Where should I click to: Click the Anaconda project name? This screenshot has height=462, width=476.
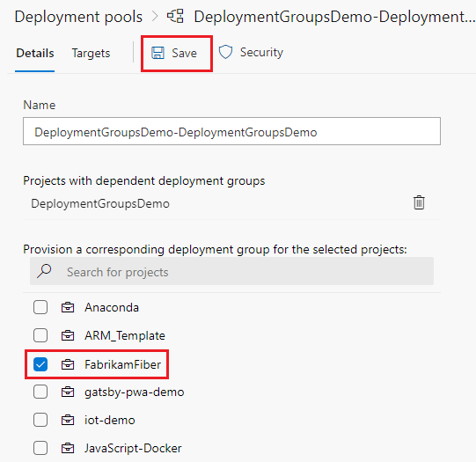click(112, 307)
